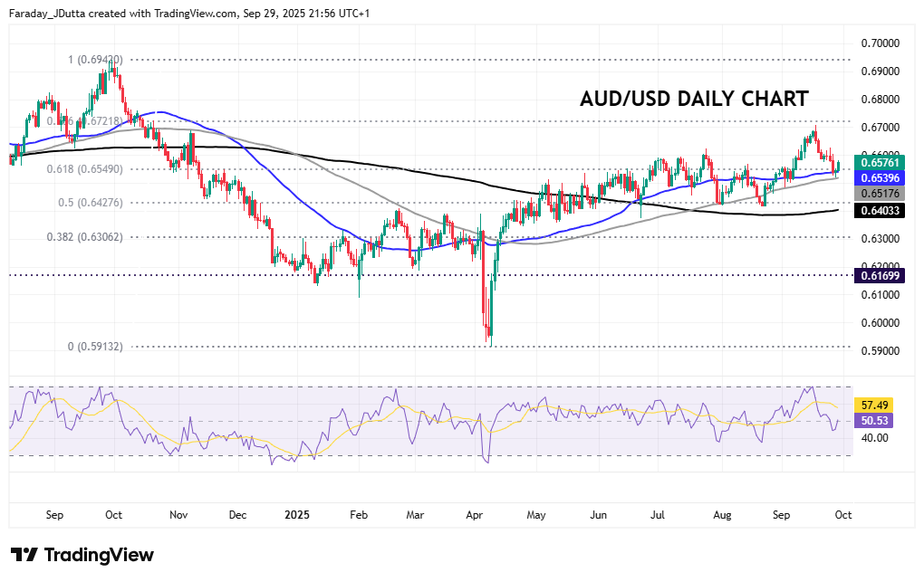
Task: Click the Apr marker on time axis
Action: pos(474,515)
